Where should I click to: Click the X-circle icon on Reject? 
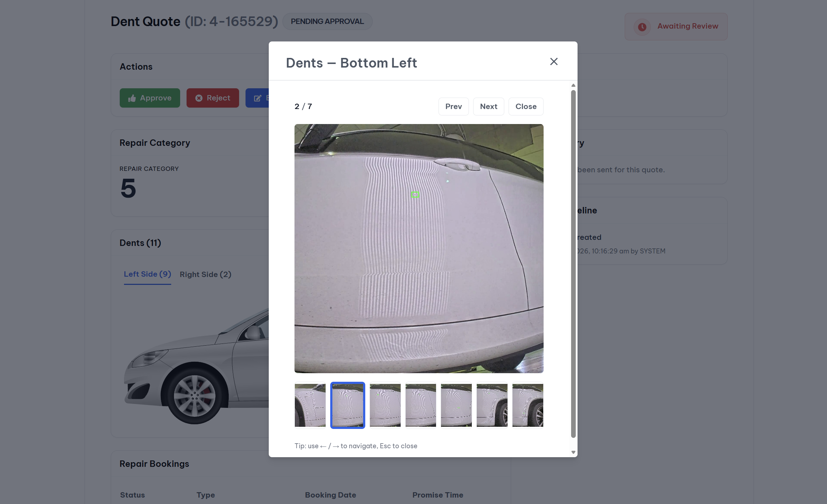click(199, 98)
